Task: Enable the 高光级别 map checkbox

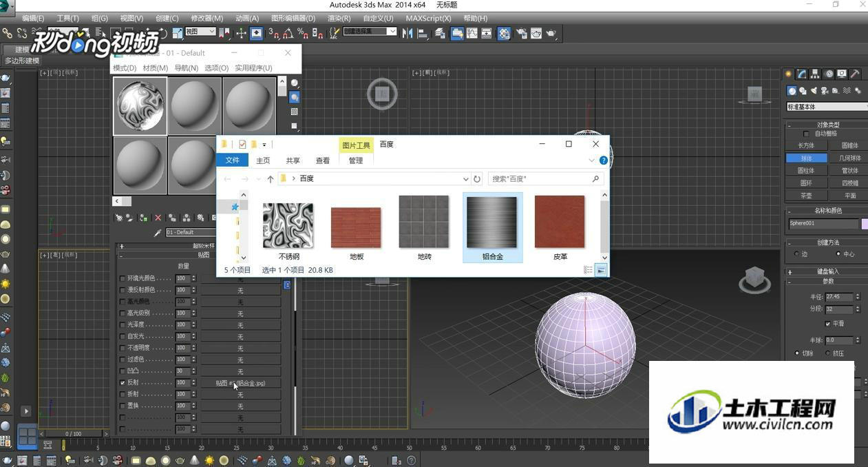Action: tap(123, 313)
